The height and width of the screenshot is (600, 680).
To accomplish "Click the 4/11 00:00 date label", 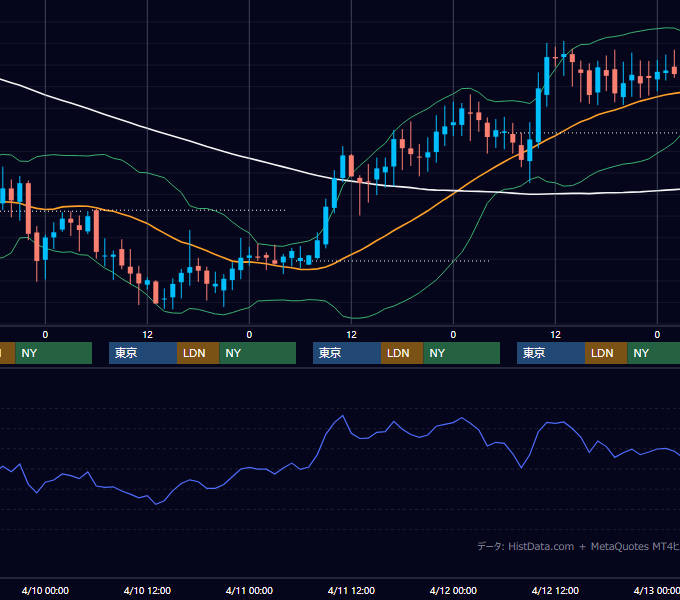I will [249, 590].
